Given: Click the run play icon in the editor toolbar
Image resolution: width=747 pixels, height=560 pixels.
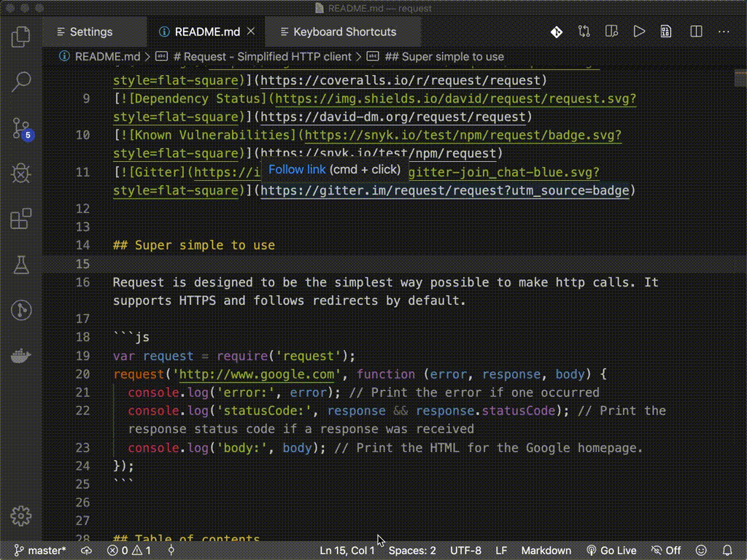Looking at the screenshot, I should pyautogui.click(x=639, y=32).
